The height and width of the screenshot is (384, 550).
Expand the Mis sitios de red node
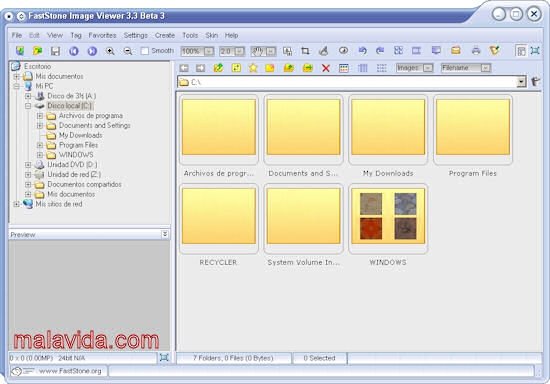click(x=16, y=204)
